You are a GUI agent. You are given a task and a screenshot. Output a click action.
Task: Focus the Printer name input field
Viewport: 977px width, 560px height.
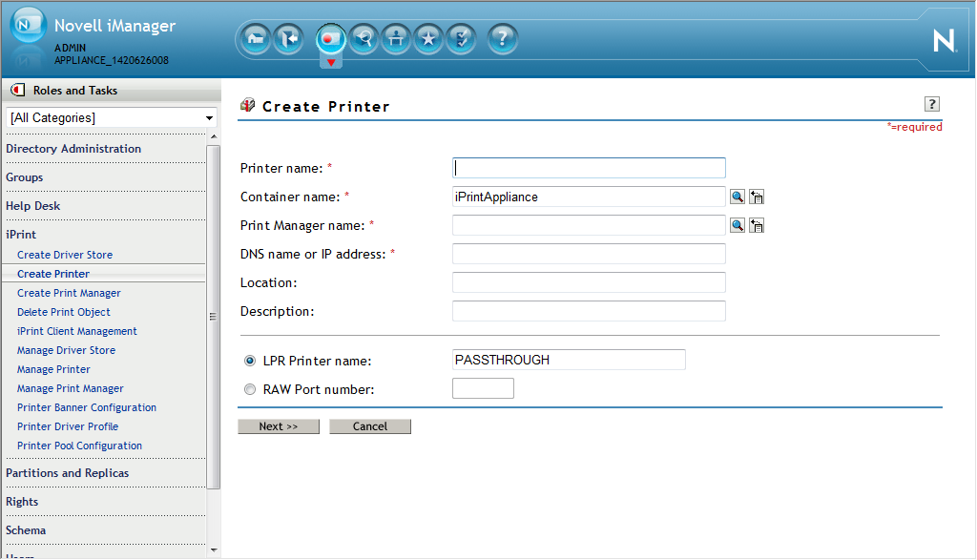pos(589,168)
